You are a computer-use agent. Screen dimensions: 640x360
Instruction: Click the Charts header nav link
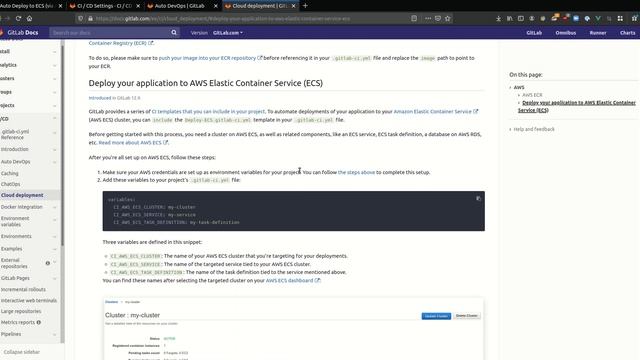pyautogui.click(x=627, y=33)
